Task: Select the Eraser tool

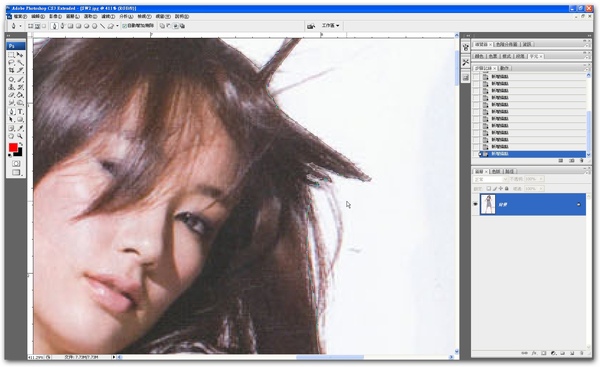Action: pos(11,95)
